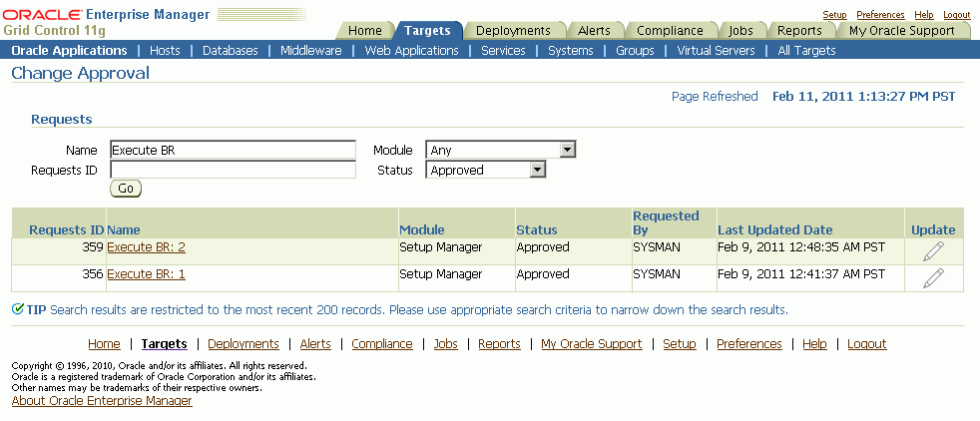Click the Help link at top right

924,15
